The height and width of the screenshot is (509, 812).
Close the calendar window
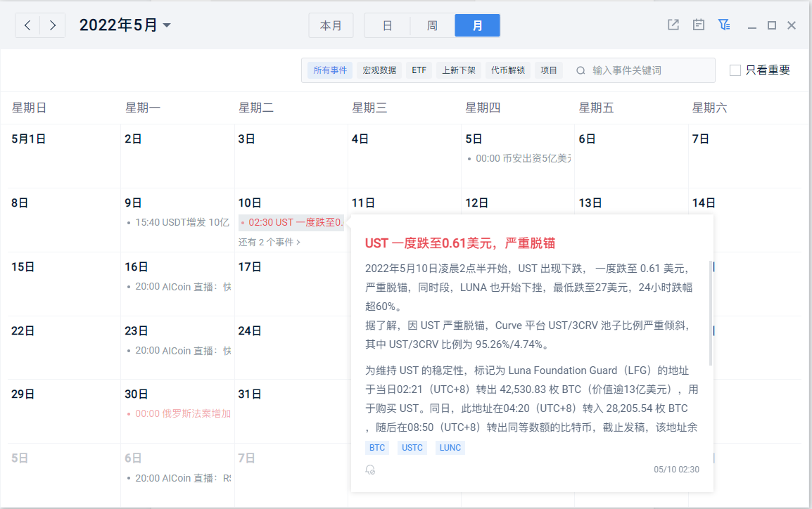coord(792,25)
